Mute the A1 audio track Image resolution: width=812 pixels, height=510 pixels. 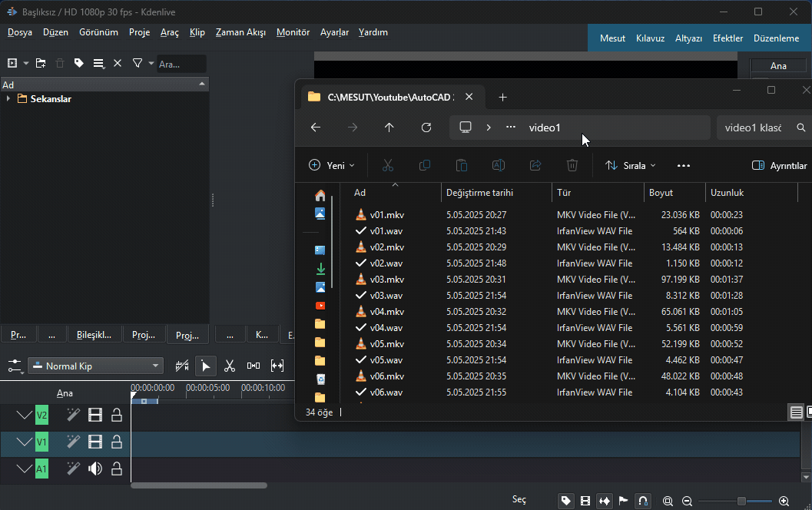[95, 469]
